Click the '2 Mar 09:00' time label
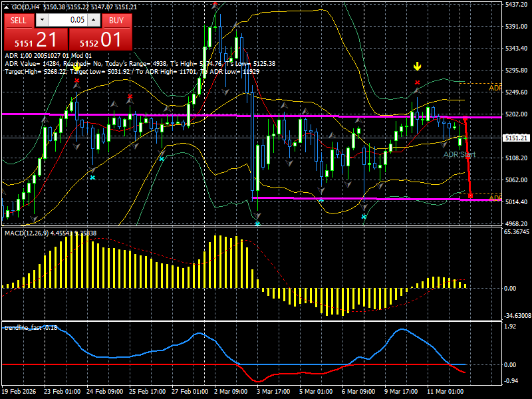Image resolution: width=532 pixels, height=399 pixels. coord(231,391)
